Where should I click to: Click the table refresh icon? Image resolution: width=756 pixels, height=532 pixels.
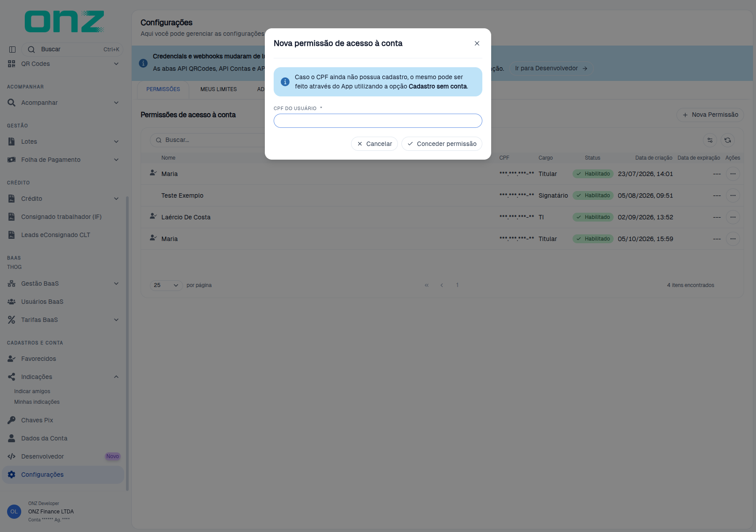tap(728, 140)
